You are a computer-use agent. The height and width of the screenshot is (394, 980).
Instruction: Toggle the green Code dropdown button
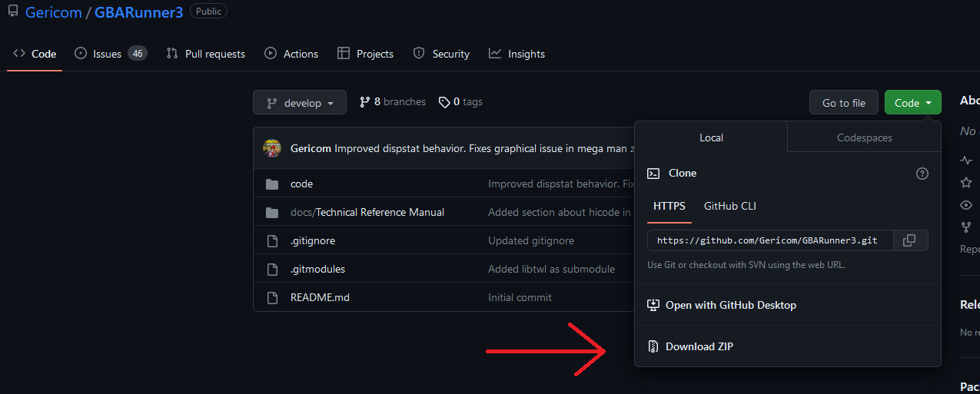(912, 103)
